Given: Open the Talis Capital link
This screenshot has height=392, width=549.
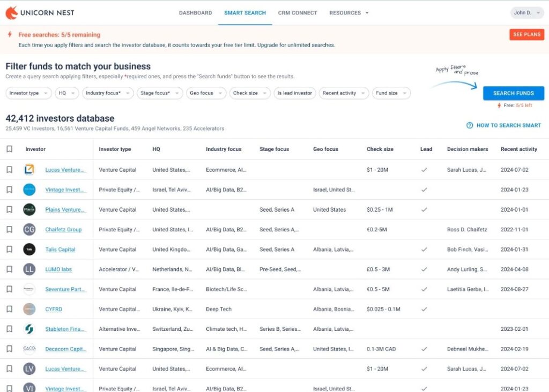Looking at the screenshot, I should 60,250.
